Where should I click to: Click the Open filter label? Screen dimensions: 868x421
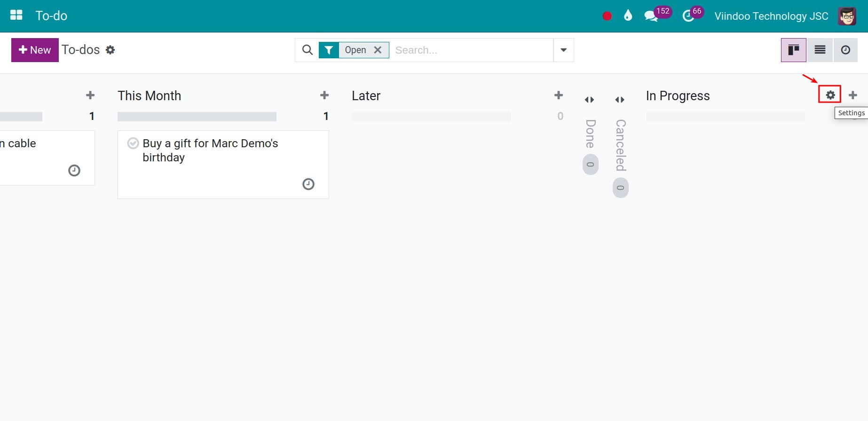pyautogui.click(x=355, y=50)
